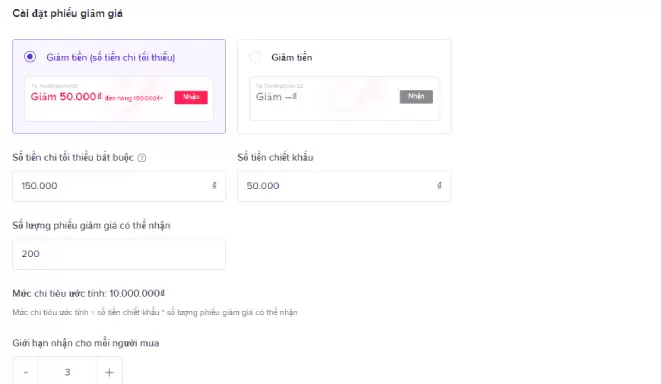Click the 'Giới hạn nhận cho mỗi người mua' label
The image size is (661, 384).
click(86, 343)
